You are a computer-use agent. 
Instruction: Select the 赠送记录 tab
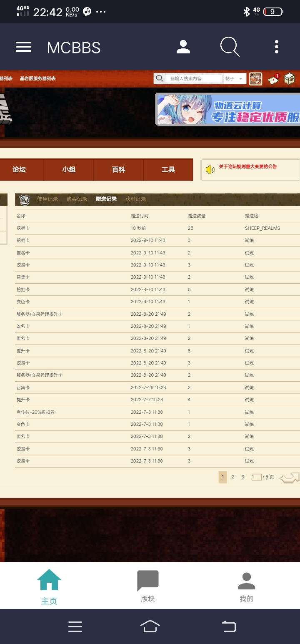(106, 199)
